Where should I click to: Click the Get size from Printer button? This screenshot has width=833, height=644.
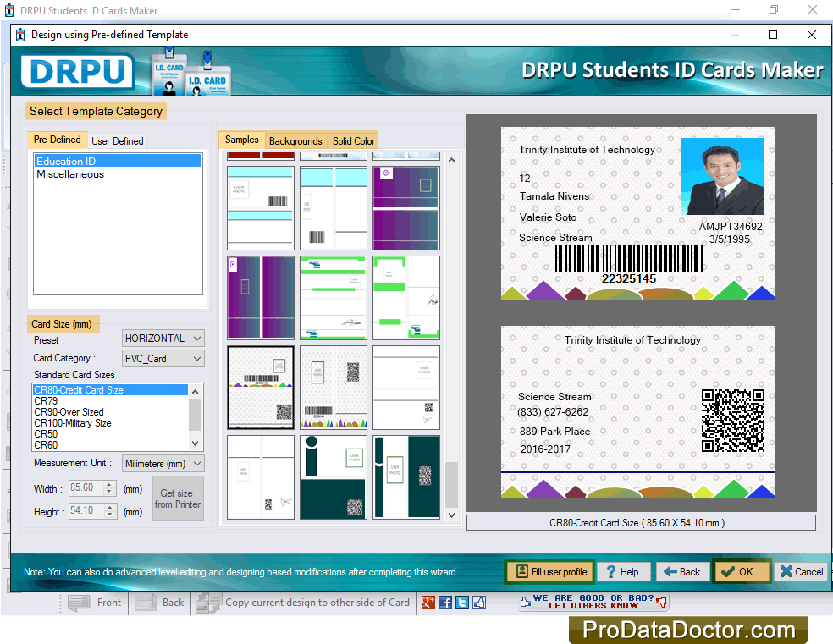pyautogui.click(x=178, y=498)
